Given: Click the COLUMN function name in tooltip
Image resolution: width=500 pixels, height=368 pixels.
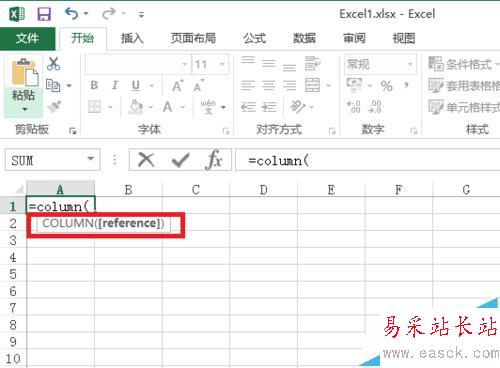Looking at the screenshot, I should (68, 223).
